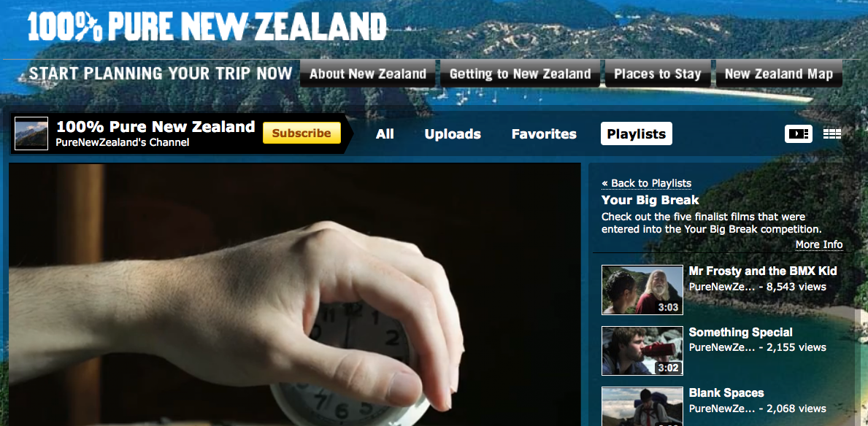Open the Favorites tab
Image resolution: width=868 pixels, height=426 pixels.
pyautogui.click(x=544, y=134)
